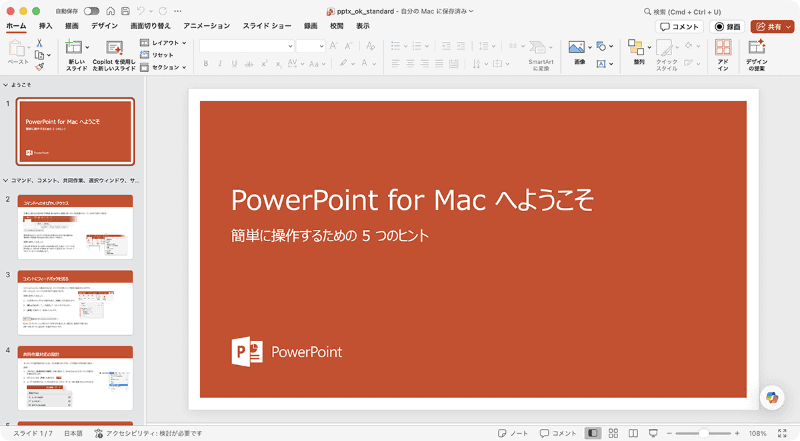Open the bullets list dropdown arrow

[406, 46]
